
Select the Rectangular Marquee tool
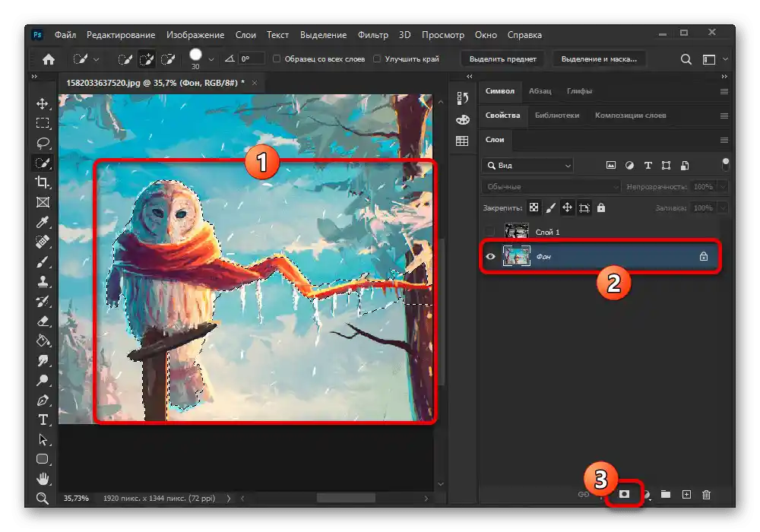click(x=43, y=123)
